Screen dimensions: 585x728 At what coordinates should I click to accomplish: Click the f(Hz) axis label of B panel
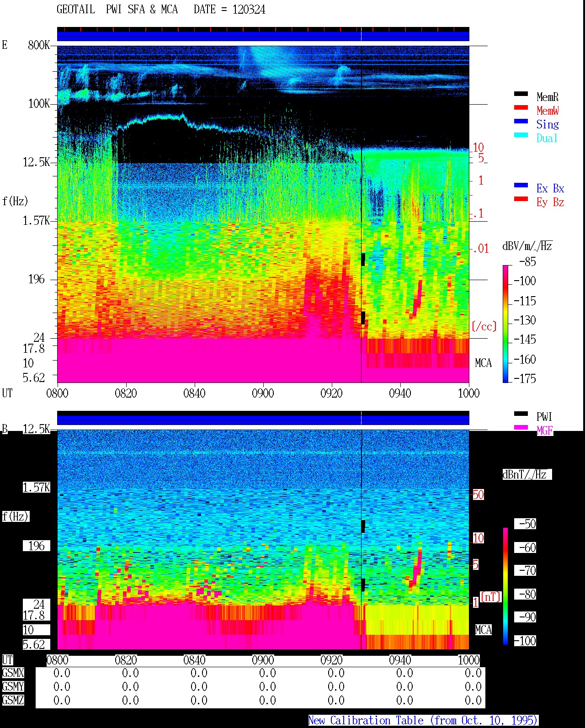[x=15, y=516]
